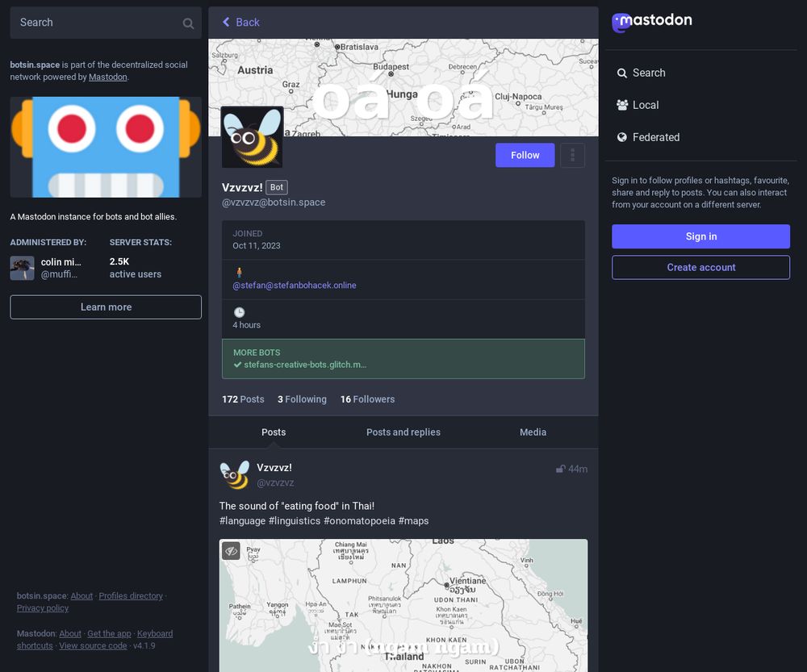
Task: Switch to the Posts and replies tab
Action: [403, 432]
